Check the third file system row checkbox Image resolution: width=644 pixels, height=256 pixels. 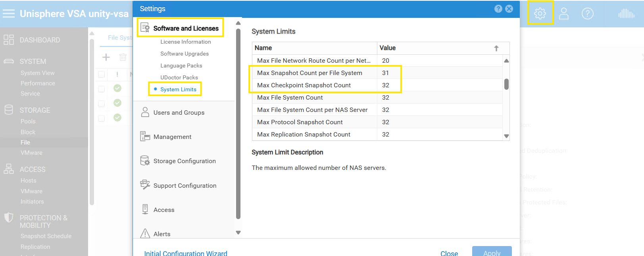(102, 118)
